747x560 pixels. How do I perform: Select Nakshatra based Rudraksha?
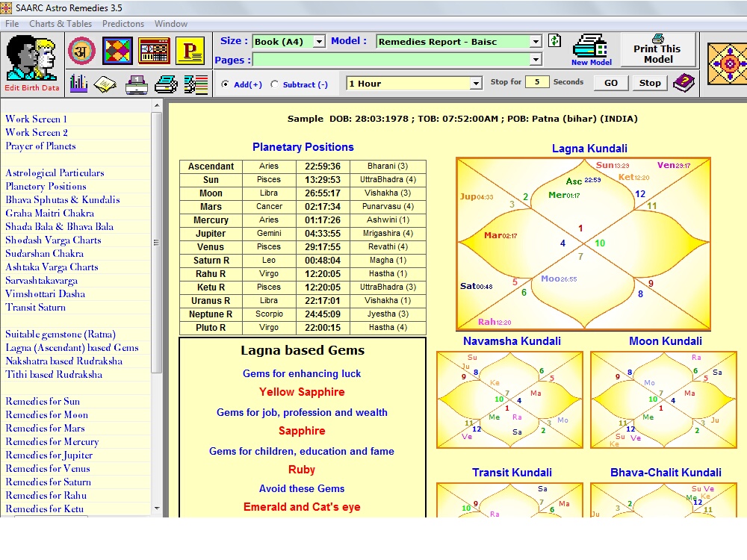(63, 361)
